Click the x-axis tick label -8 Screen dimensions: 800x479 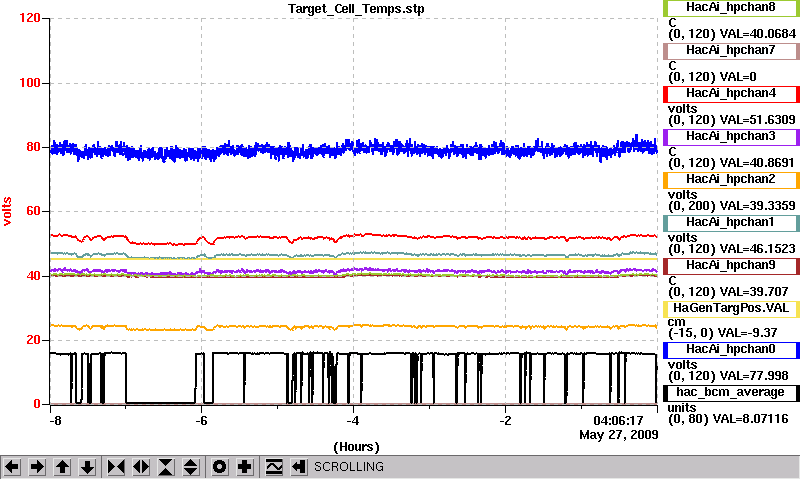point(55,421)
